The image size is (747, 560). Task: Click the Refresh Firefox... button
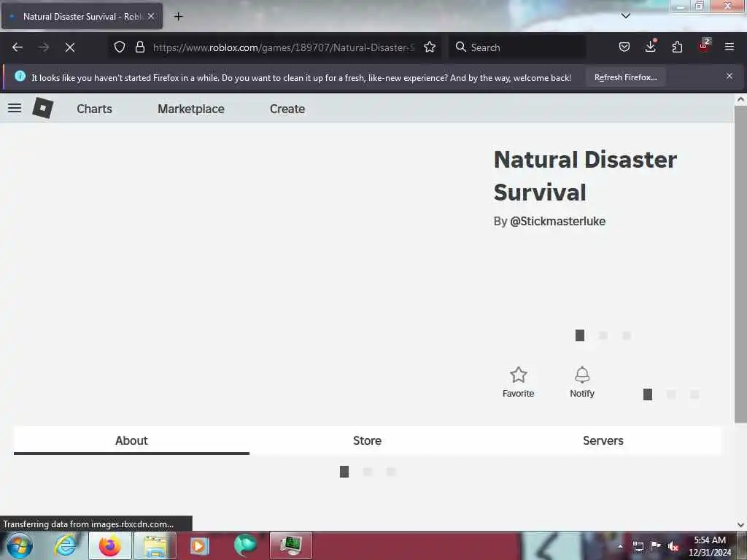(x=625, y=77)
